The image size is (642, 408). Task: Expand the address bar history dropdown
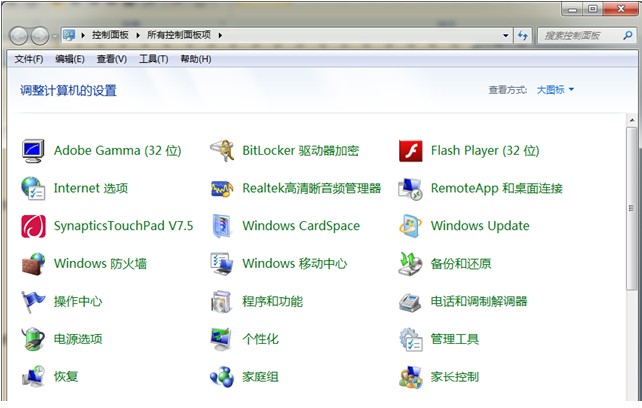506,36
